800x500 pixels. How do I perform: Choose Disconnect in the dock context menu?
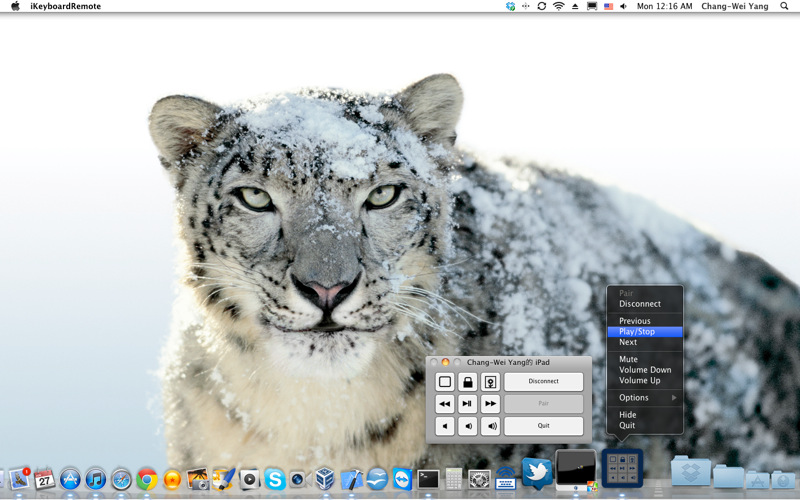coord(645,304)
